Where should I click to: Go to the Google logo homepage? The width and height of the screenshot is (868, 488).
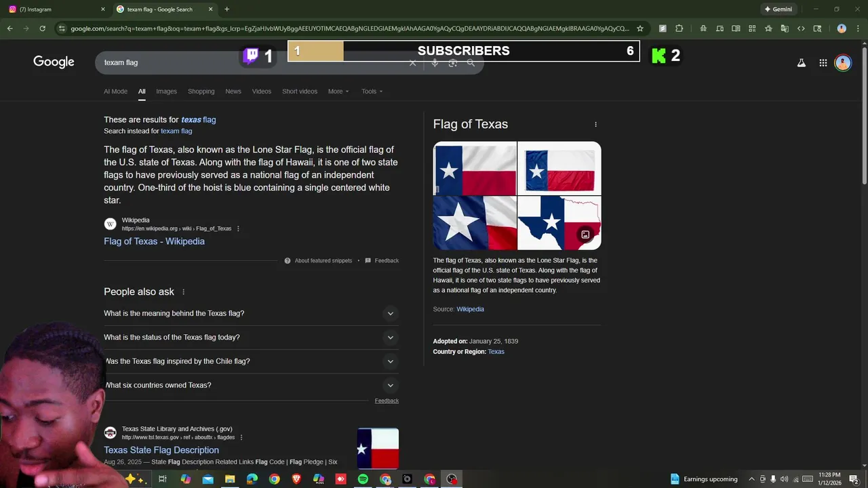pyautogui.click(x=54, y=62)
